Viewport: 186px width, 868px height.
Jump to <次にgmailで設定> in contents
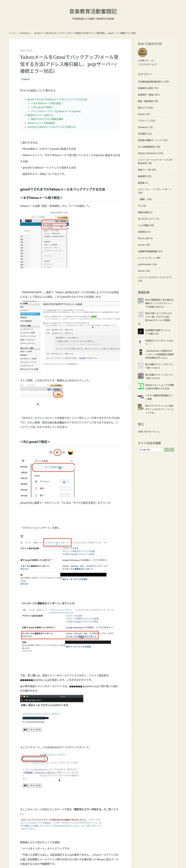click(42, 107)
